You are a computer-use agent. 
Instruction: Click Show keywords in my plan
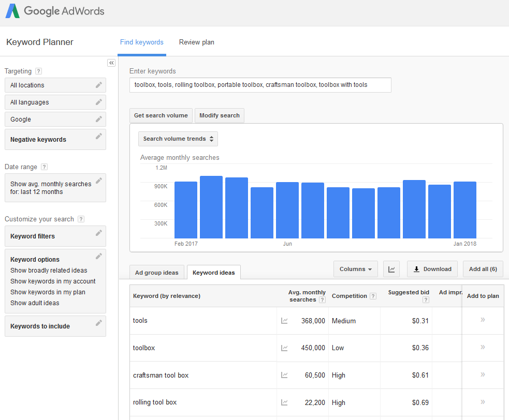(x=48, y=292)
